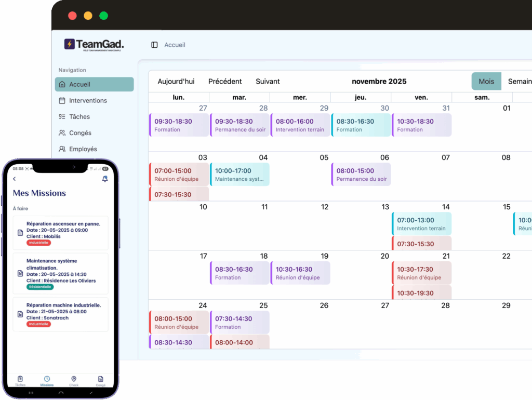Screen dimensions: 532x400
Task: Tap the notification bell on the phone
Action: coord(105,179)
